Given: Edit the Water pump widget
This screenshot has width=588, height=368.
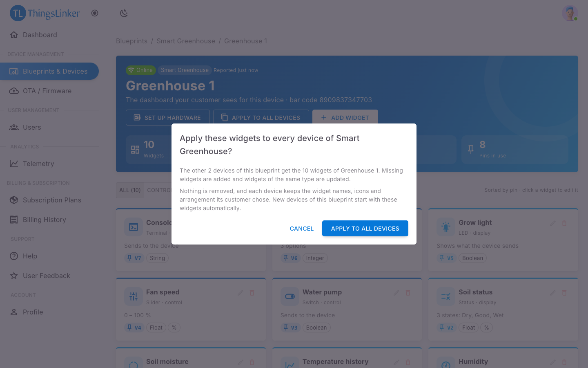Looking at the screenshot, I should point(396,293).
